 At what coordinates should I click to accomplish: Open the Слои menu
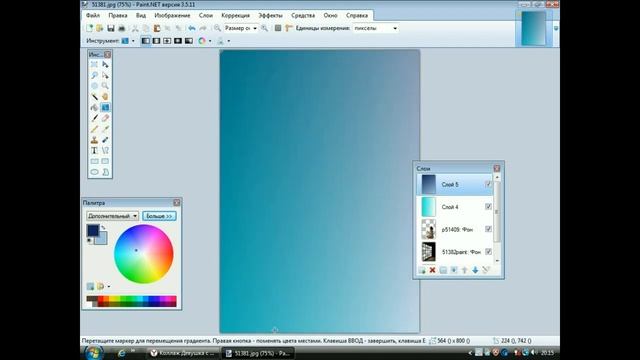206,16
